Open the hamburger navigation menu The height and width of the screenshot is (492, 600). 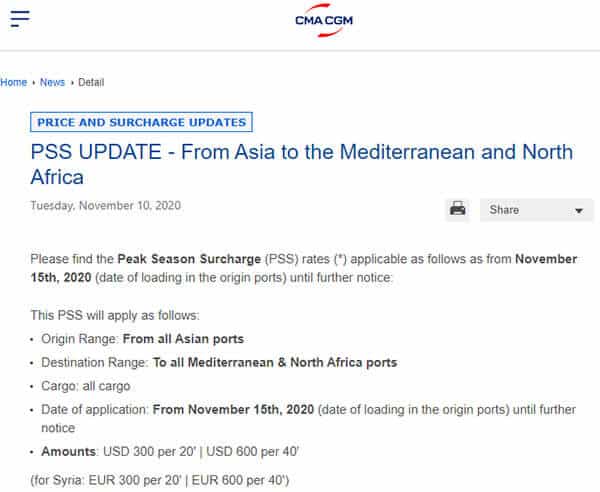coord(20,18)
